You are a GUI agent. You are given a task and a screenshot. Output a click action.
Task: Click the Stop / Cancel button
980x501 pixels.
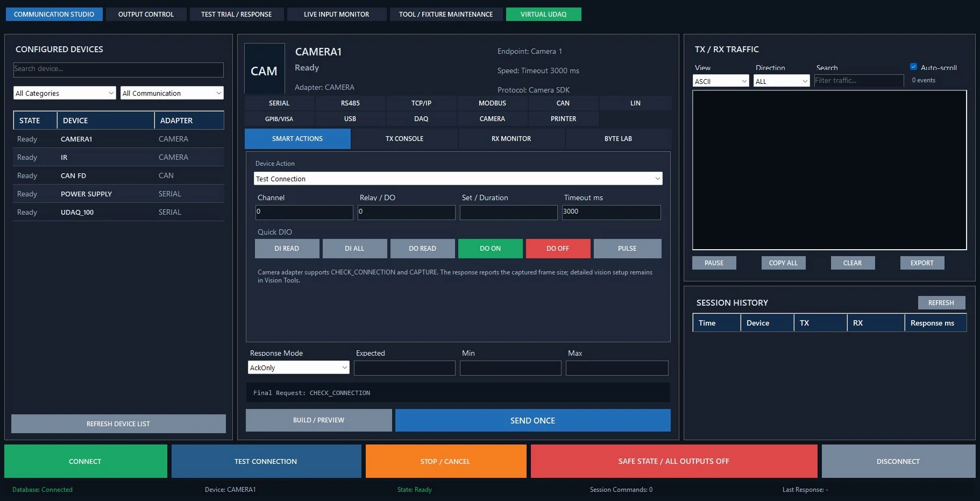pos(445,461)
